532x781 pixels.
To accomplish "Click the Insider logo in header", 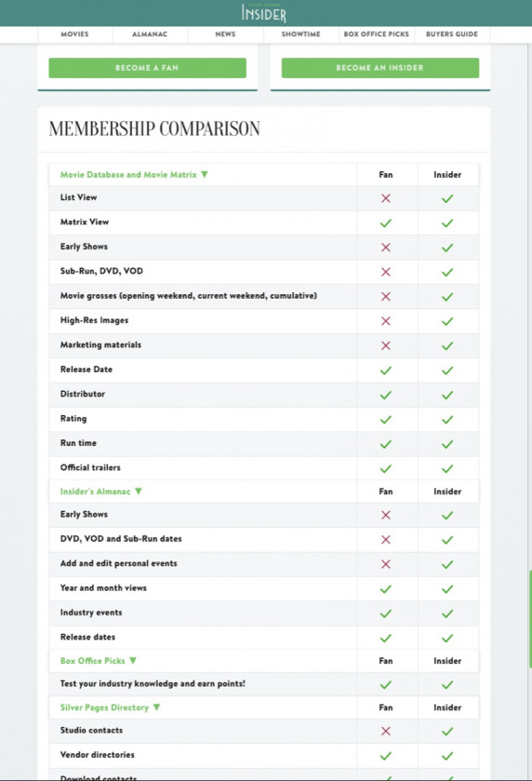I will 264,12.
